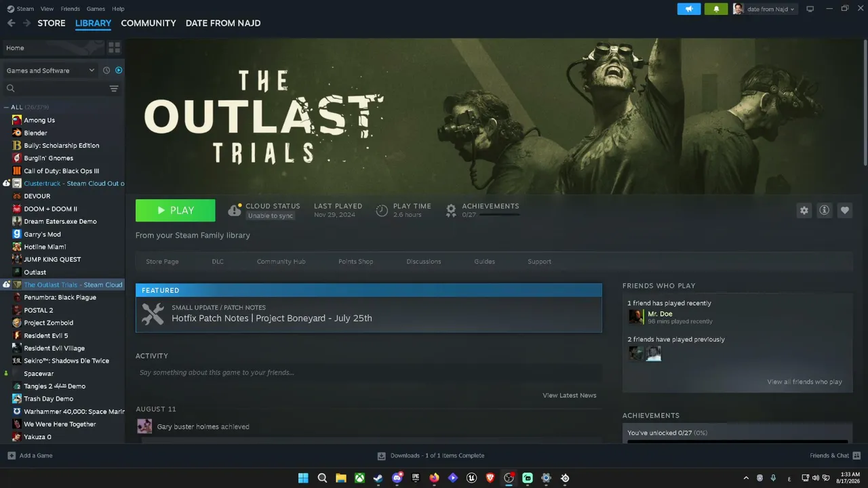The image size is (868, 488).
Task: Open Friends & Chat icon
Action: 856,455
